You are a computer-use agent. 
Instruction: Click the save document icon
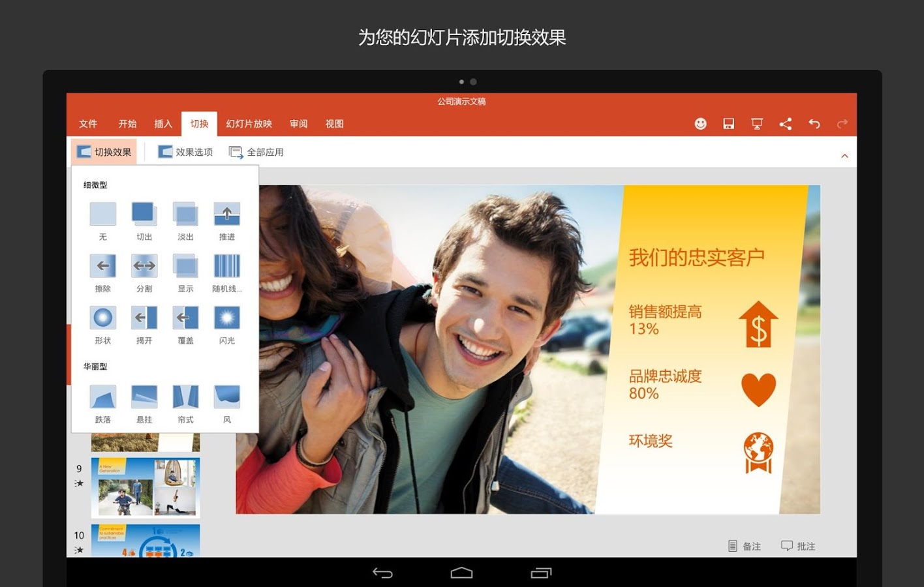click(728, 123)
